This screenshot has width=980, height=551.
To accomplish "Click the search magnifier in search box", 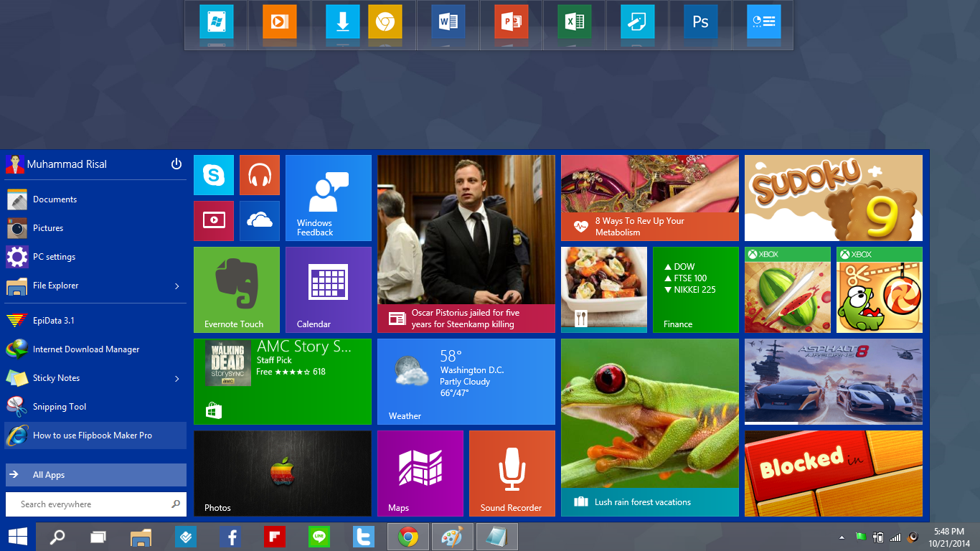I will (x=176, y=504).
